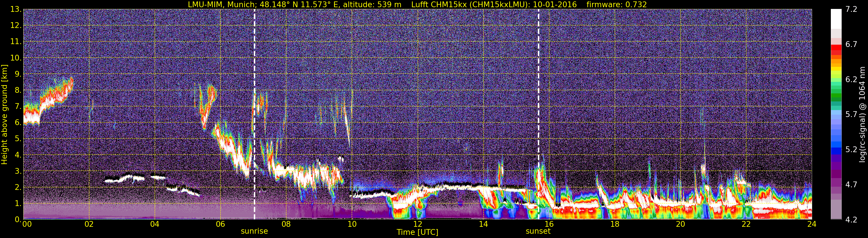
Task: Click the y-axis tick label '1.'
Action: 18,203
